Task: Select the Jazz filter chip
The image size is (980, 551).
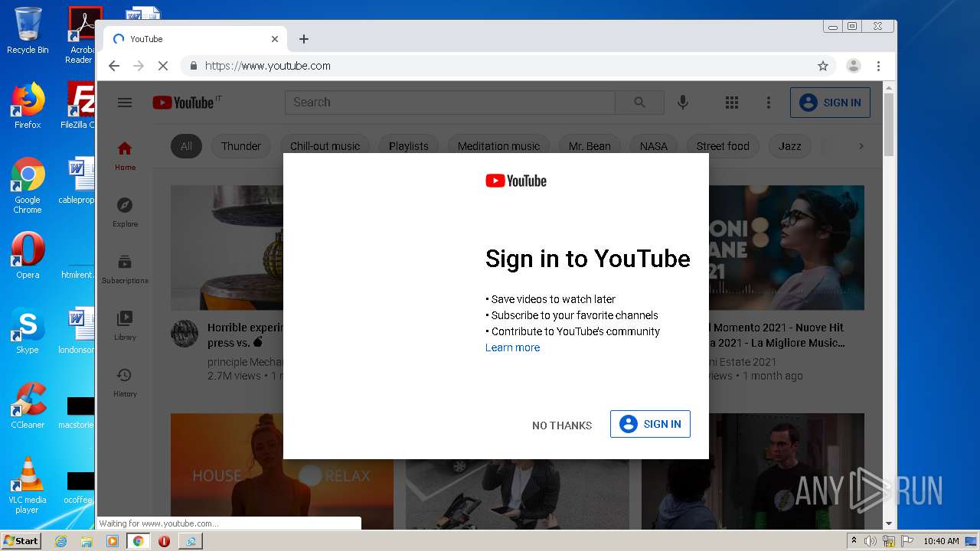Action: (790, 146)
